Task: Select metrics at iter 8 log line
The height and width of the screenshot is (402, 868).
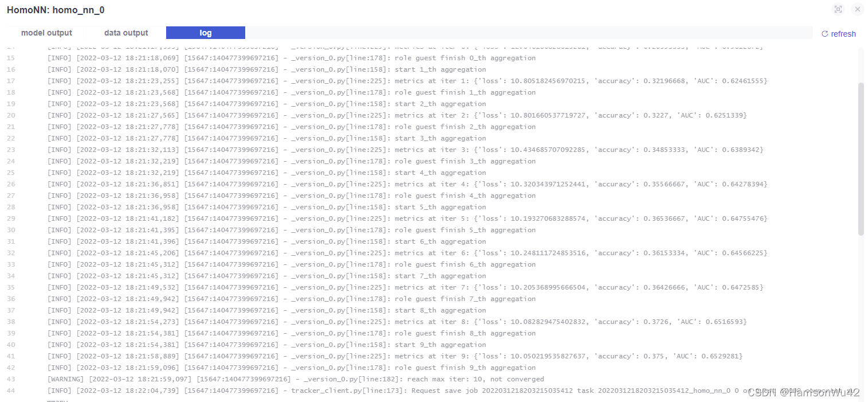Action: pyautogui.click(x=397, y=322)
